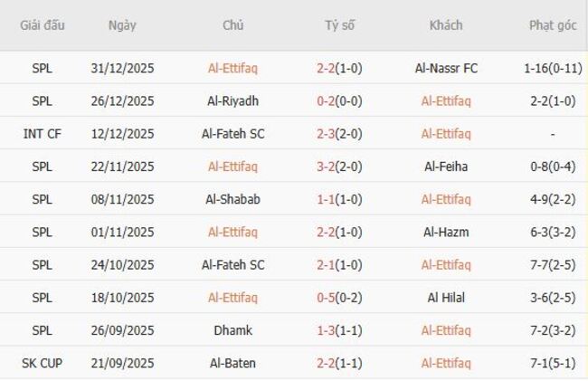Select the SK CUP competition label
Viewport: 588px width, 381px height.
(43, 363)
